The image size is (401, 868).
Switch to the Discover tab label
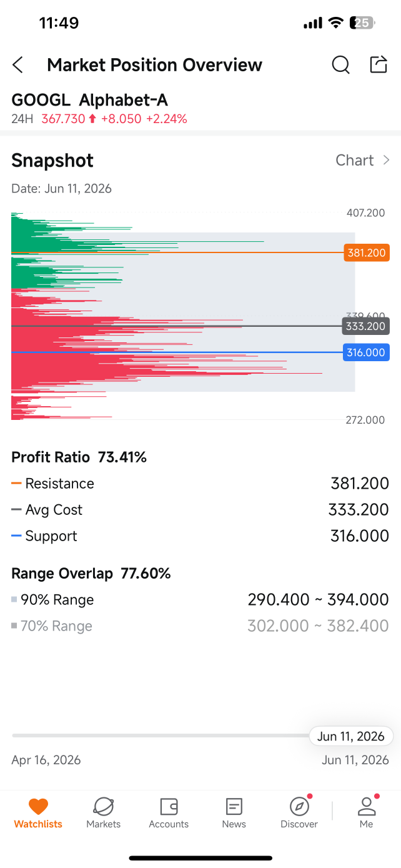click(299, 824)
